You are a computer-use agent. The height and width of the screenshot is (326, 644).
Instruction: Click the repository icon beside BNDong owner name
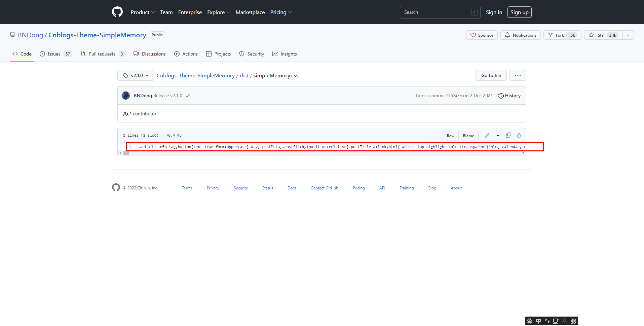click(12, 35)
